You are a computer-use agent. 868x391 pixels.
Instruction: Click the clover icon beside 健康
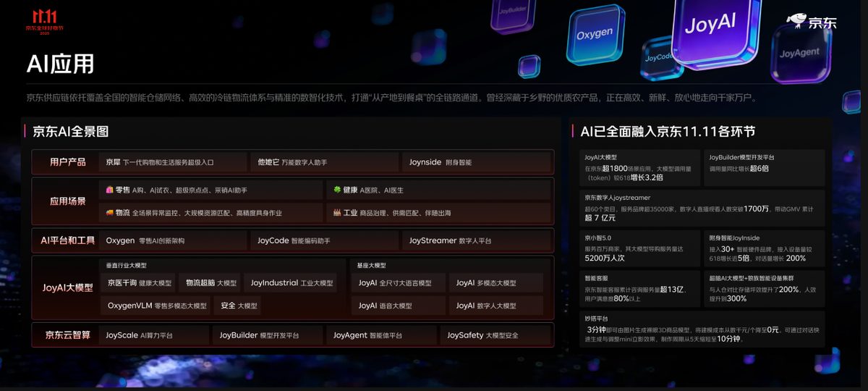point(336,190)
